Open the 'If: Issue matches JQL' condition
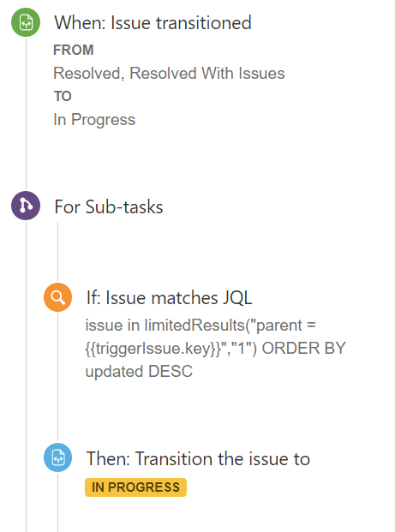Screen dimensions: 395x532 point(169,298)
